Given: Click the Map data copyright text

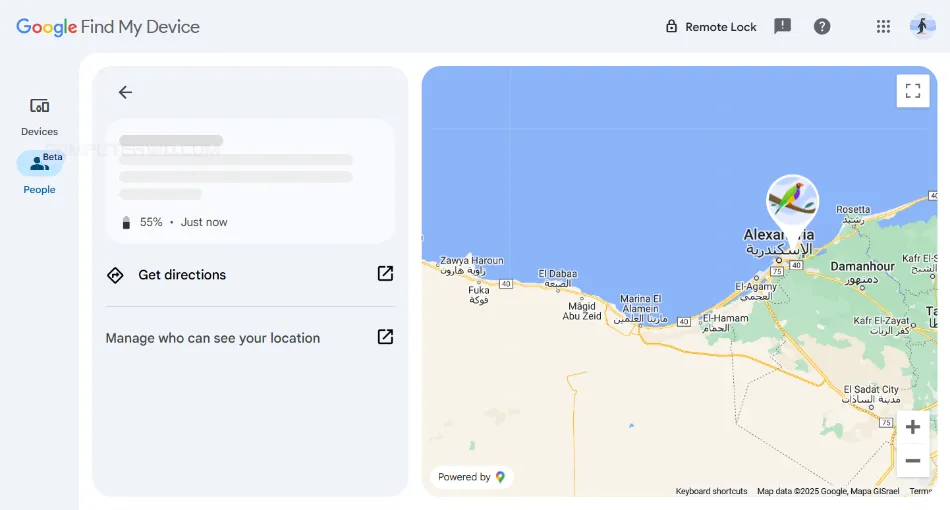Looking at the screenshot, I should (x=828, y=491).
